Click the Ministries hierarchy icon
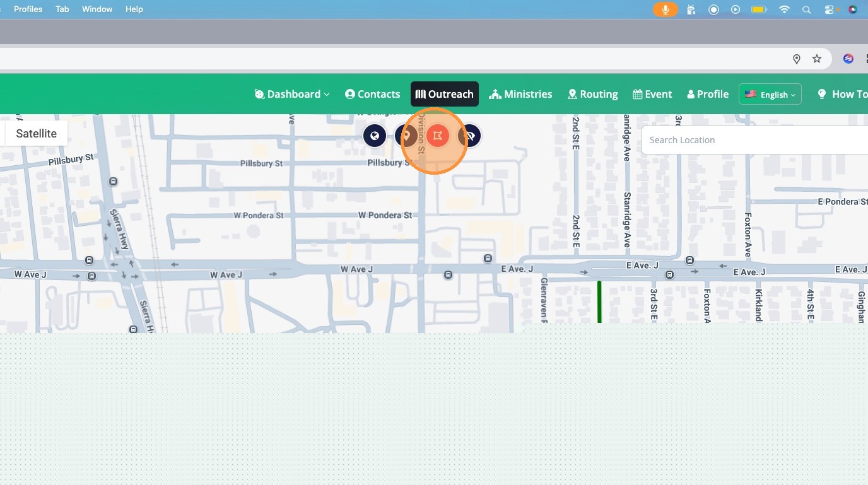 [x=495, y=94]
